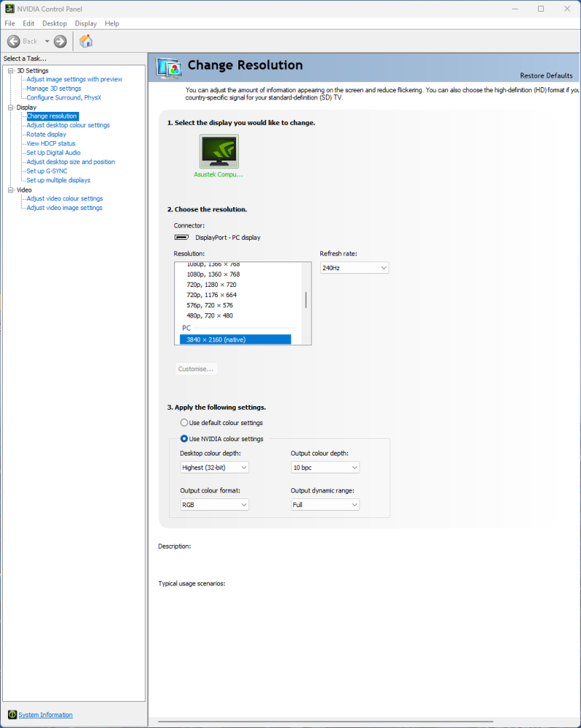This screenshot has width=581, height=728.
Task: Open the Output dynamic range dropdown
Action: (x=325, y=505)
